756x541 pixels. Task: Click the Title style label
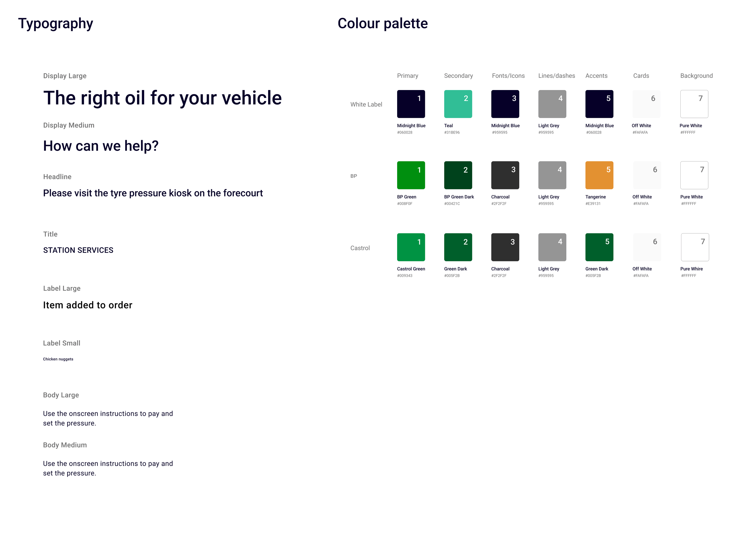pyautogui.click(x=50, y=234)
